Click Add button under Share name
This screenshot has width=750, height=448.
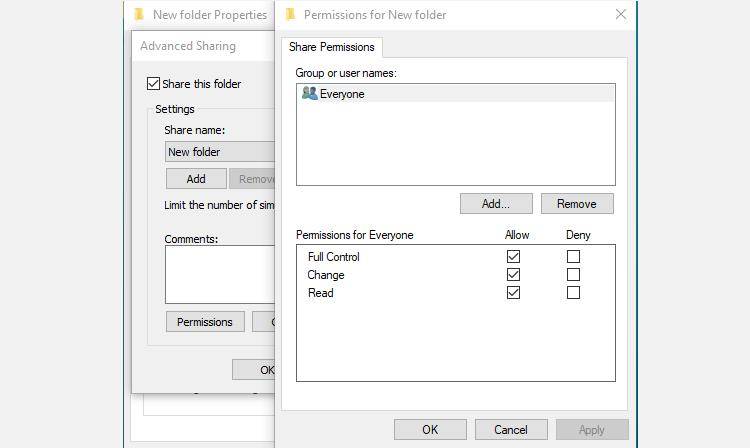tap(195, 179)
